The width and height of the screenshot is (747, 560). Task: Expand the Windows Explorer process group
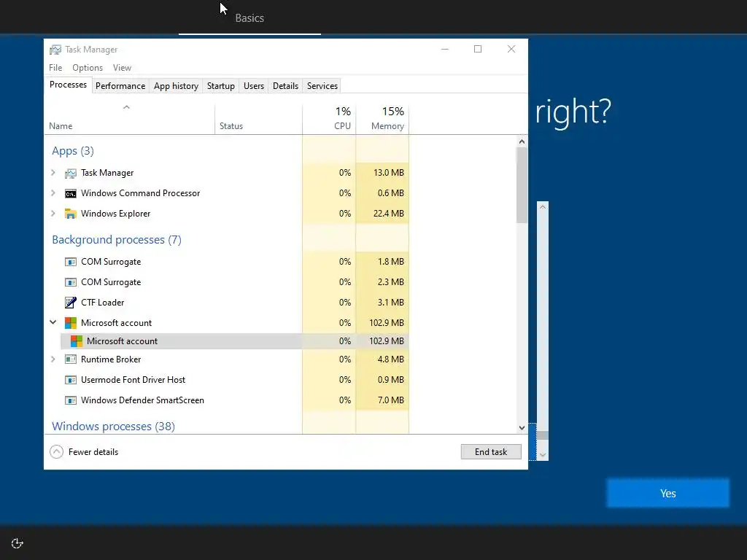coord(53,214)
